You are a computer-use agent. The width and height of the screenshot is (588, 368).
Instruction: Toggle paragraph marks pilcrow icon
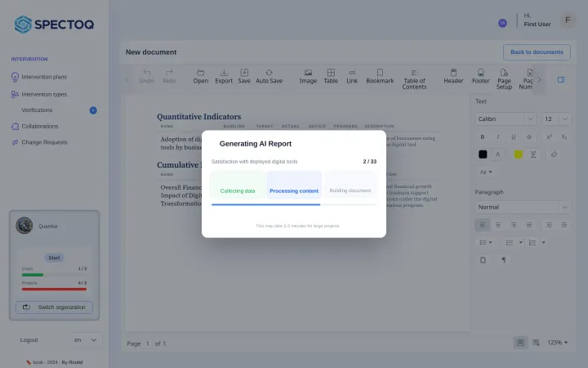point(504,260)
